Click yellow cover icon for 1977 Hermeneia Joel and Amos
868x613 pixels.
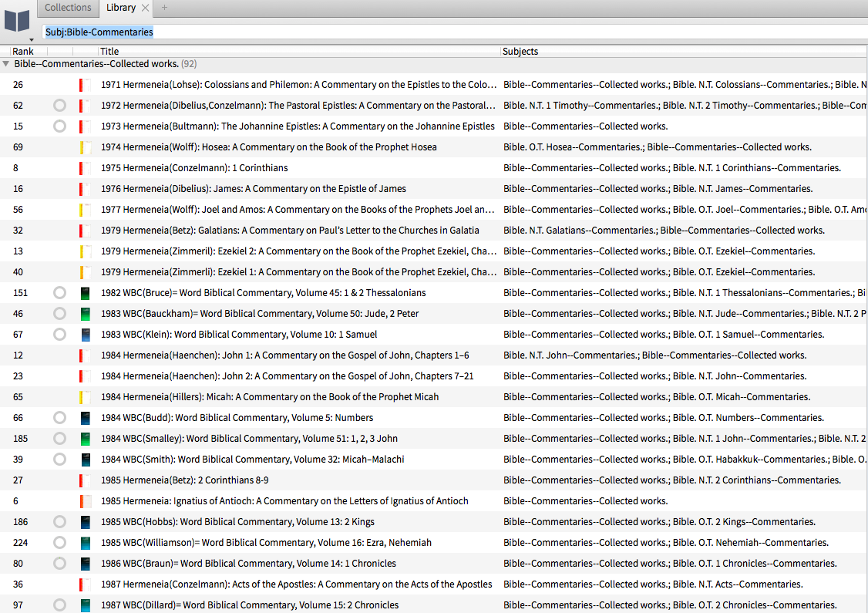85,209
